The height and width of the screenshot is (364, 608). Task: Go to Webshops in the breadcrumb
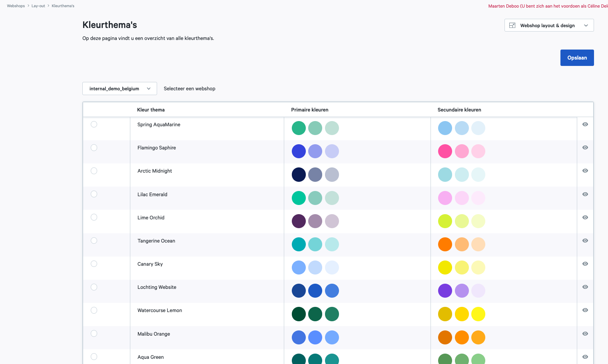[16, 6]
